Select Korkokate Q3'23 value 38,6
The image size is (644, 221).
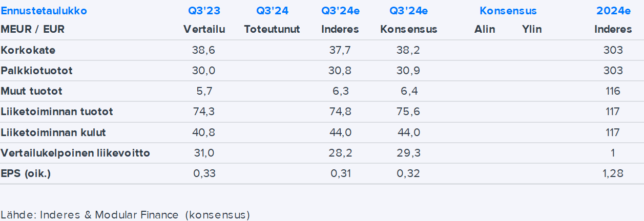204,50
